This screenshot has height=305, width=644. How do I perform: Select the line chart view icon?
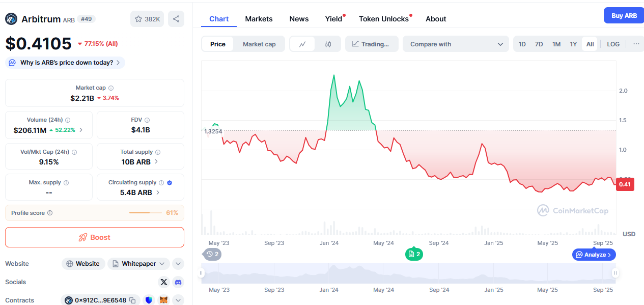click(x=302, y=44)
